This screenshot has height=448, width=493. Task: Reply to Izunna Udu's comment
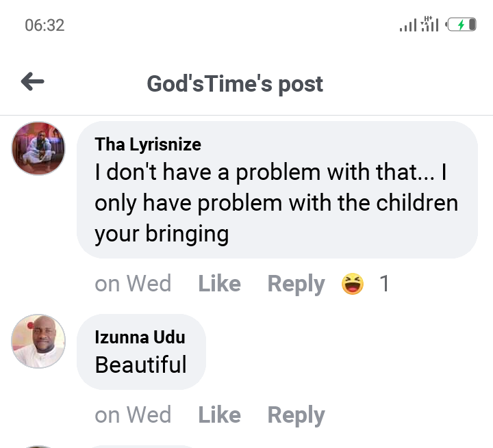pyautogui.click(x=296, y=414)
